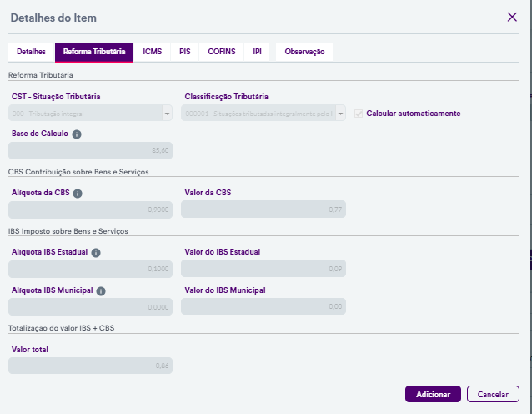
Task: Click info icon next to Alíquota da CBS
Action: pyautogui.click(x=78, y=193)
